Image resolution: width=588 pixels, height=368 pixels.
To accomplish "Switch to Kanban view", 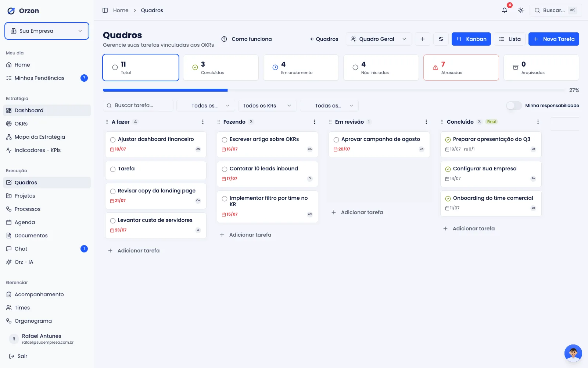I will click(471, 39).
